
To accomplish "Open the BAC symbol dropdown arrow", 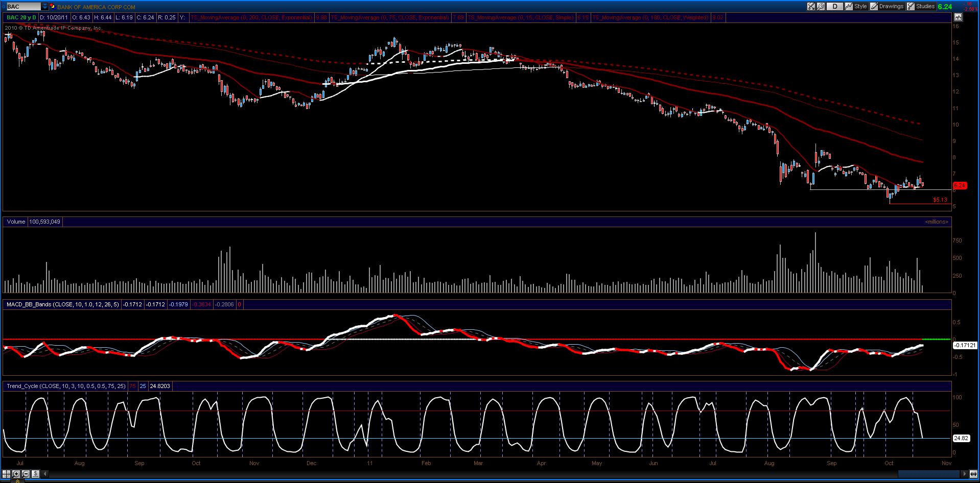I will 45,7.
